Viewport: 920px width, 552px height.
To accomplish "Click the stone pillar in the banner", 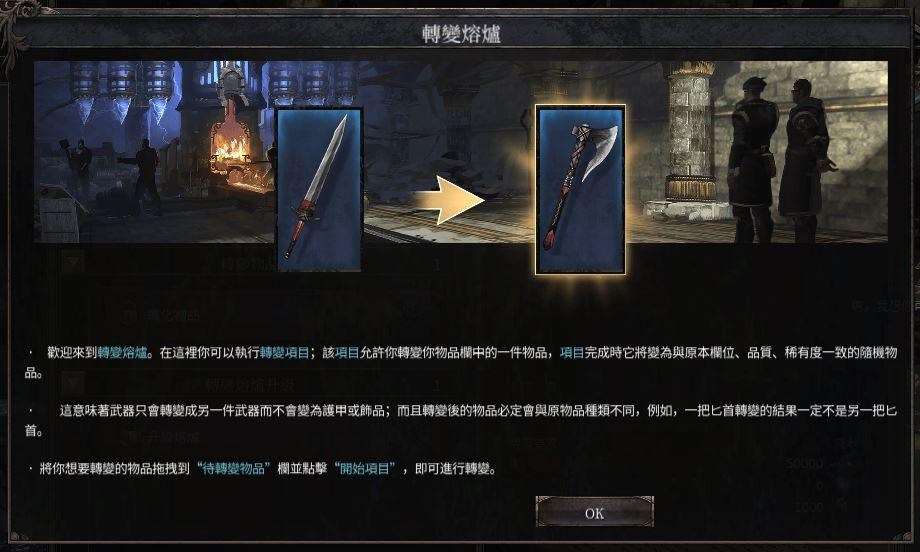I will pyautogui.click(x=691, y=132).
